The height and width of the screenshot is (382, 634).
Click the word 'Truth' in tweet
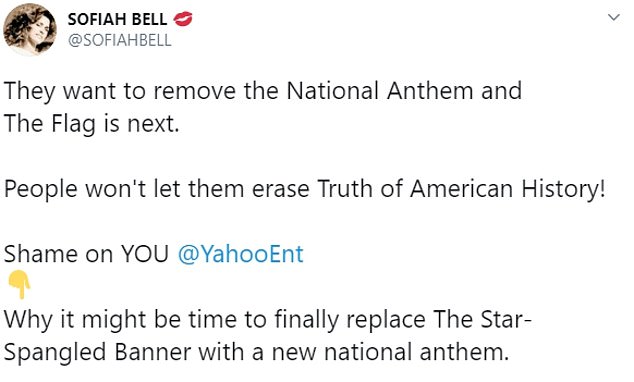345,188
